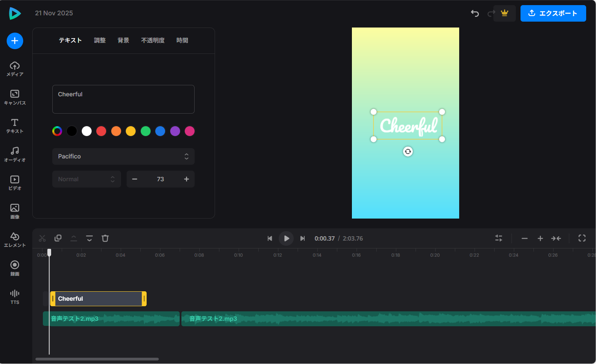The height and width of the screenshot is (364, 596).
Task: Undo the last action
Action: pos(475,13)
